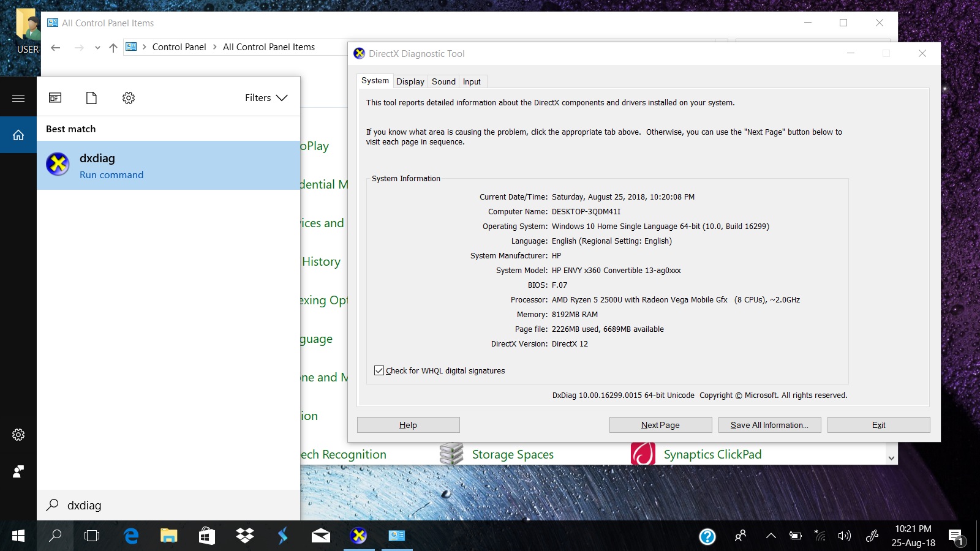The image size is (980, 551).
Task: Open recent locations dropdown in Control Panel
Action: 97,47
